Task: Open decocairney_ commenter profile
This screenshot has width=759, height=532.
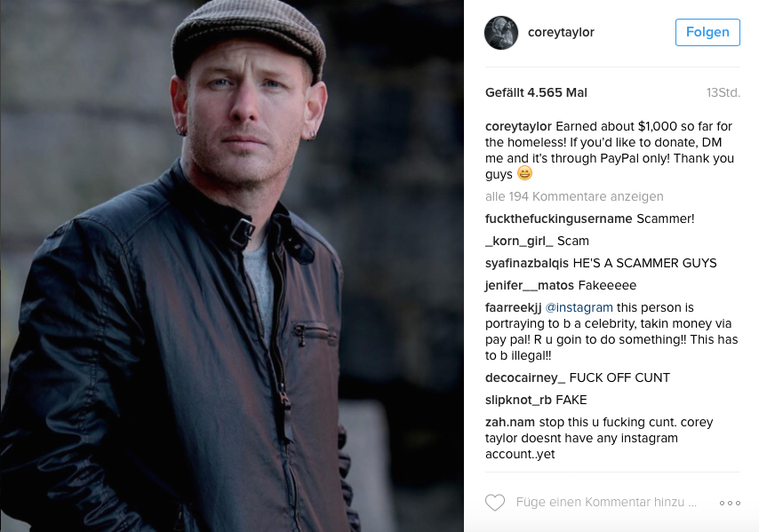Action: tap(525, 377)
